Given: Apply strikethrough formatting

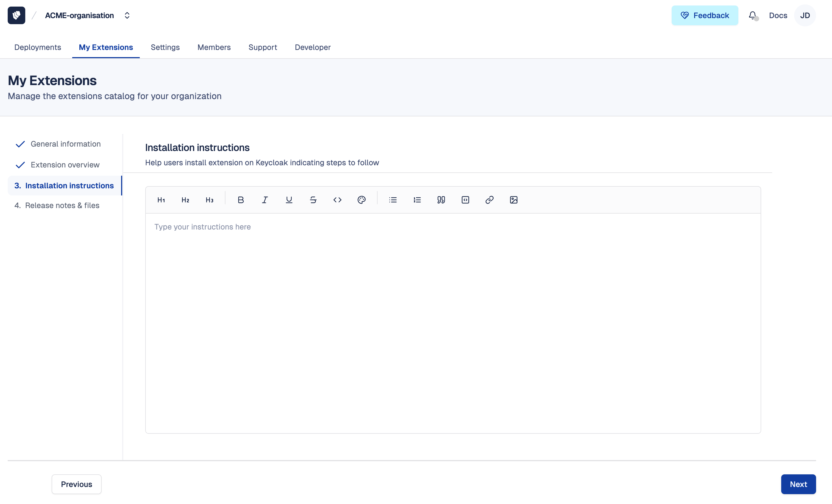Looking at the screenshot, I should point(313,200).
